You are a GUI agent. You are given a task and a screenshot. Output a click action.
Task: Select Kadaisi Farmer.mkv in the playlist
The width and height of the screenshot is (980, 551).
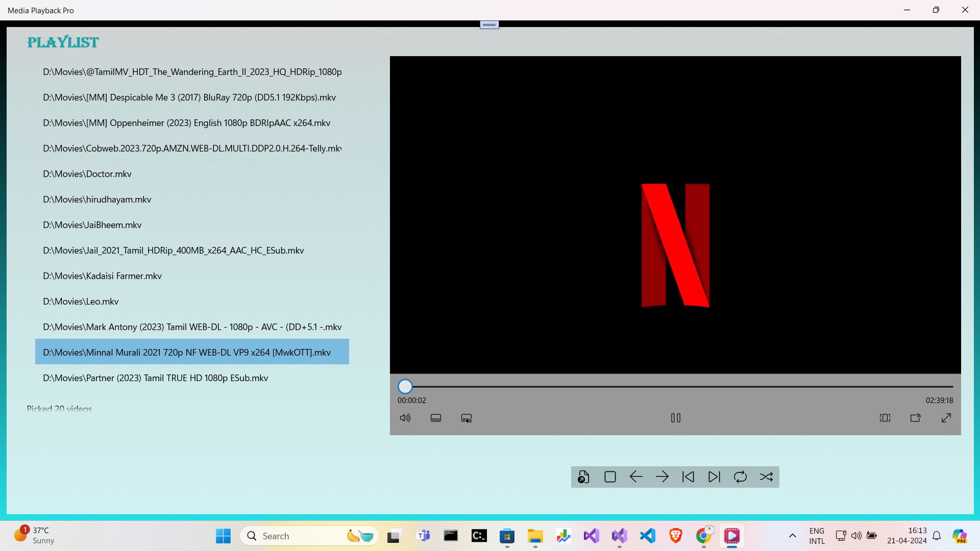pyautogui.click(x=192, y=276)
